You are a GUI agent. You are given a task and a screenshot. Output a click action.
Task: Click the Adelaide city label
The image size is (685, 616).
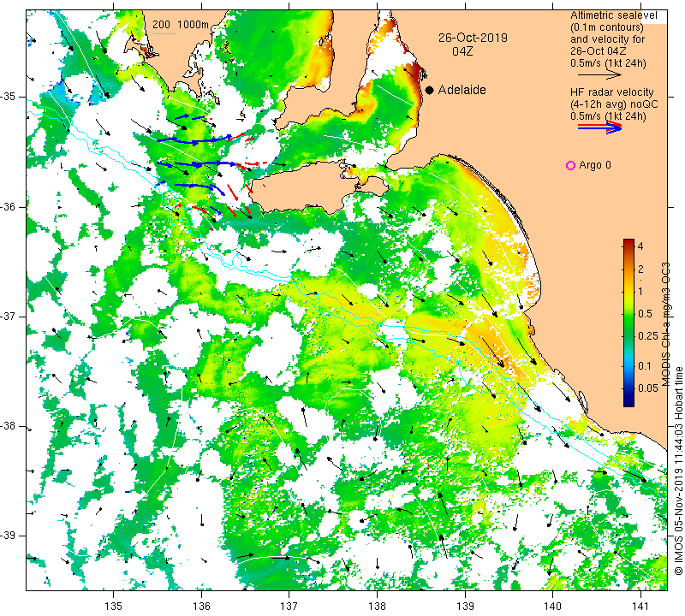click(462, 90)
